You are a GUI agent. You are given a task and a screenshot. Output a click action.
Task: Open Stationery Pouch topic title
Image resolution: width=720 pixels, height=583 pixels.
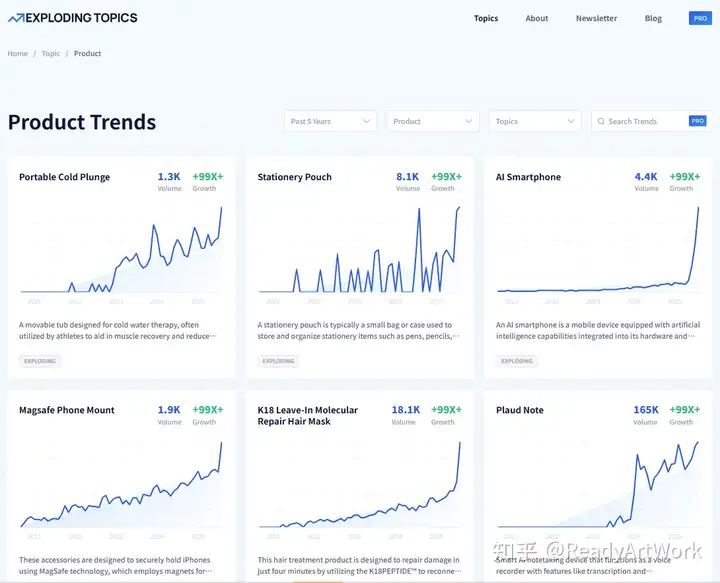pyautogui.click(x=294, y=177)
